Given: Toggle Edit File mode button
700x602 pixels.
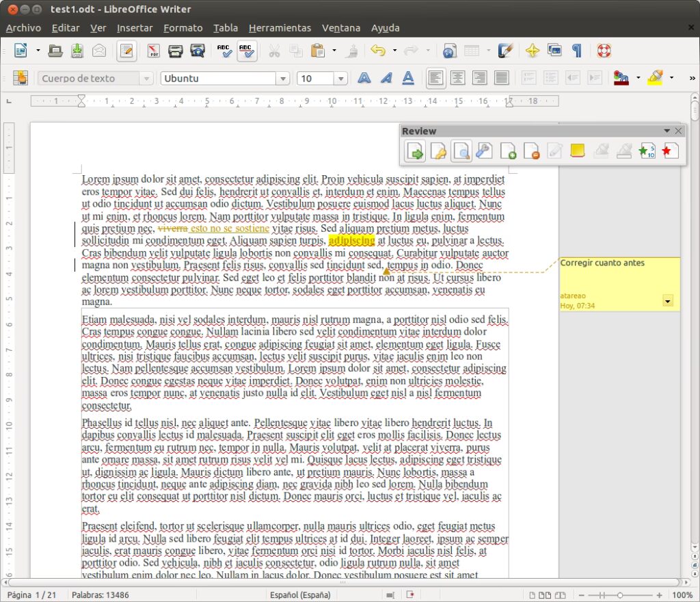Looking at the screenshot, I should pos(126,51).
